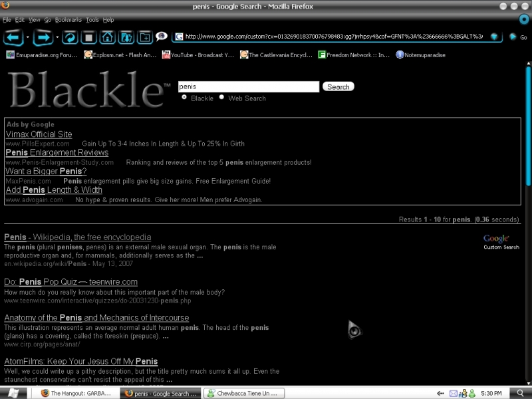Screen dimensions: 532x399
Task: Click the left arrow tray expand icon
Action: pyautogui.click(x=440, y=394)
